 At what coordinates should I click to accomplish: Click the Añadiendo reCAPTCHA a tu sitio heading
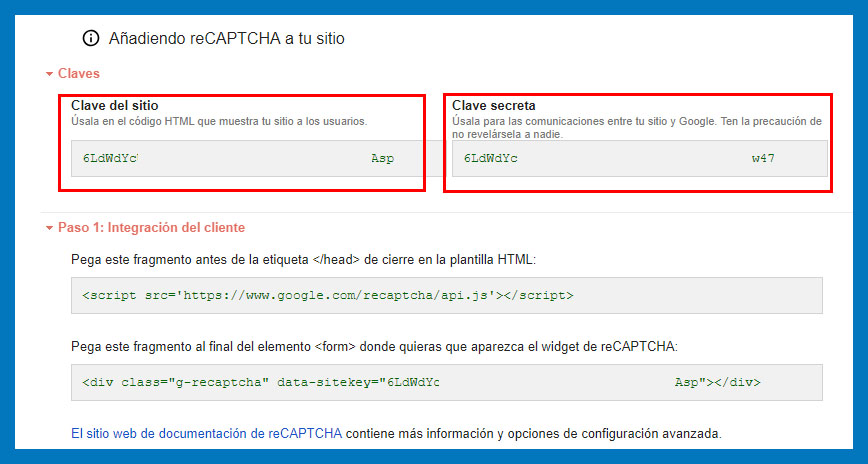(226, 38)
